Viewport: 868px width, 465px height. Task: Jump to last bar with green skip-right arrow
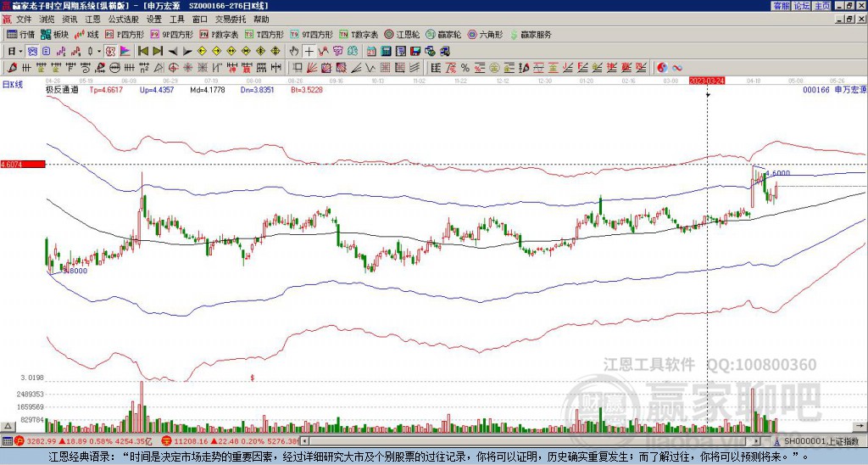[158, 52]
